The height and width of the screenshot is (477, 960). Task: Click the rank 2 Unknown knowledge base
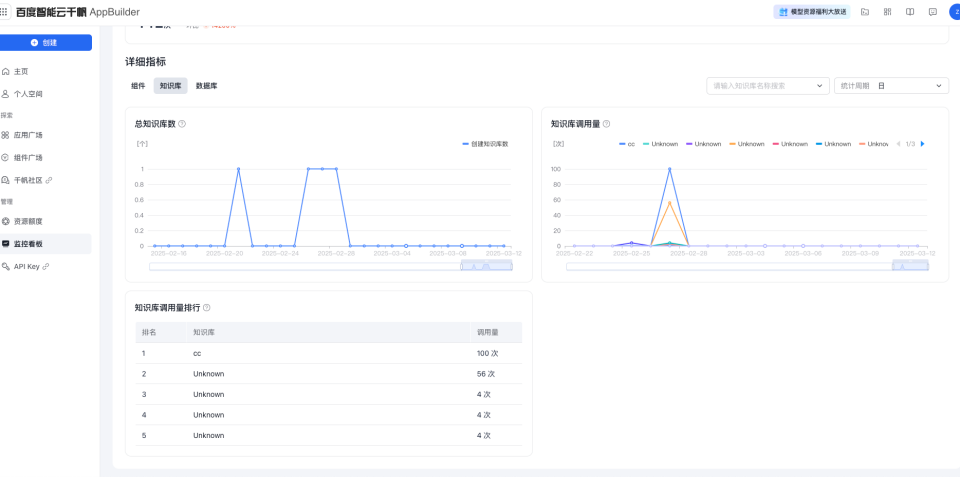pyautogui.click(x=209, y=374)
